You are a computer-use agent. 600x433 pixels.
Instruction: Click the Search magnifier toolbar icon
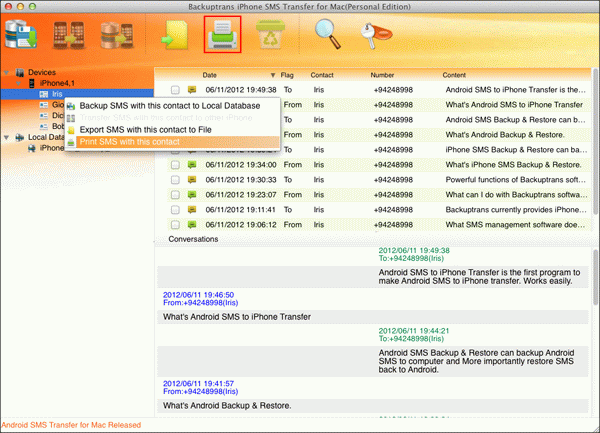pos(328,34)
